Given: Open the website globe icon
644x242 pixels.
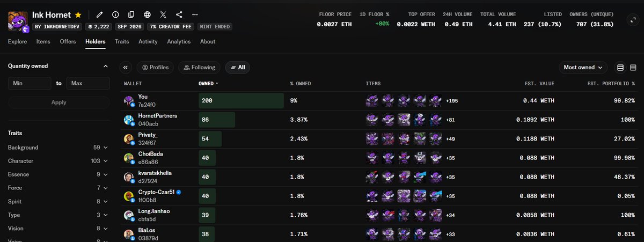Looking at the screenshot, I should click(x=148, y=15).
